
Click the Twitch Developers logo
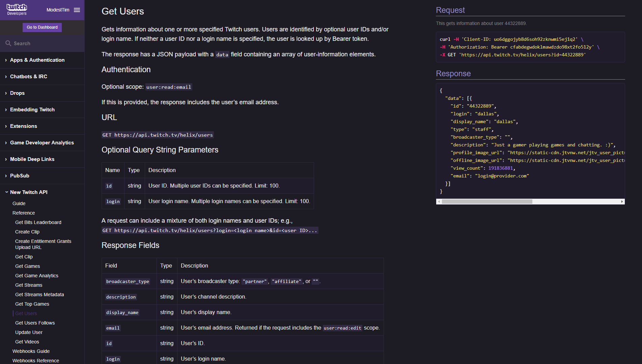coord(17,9)
